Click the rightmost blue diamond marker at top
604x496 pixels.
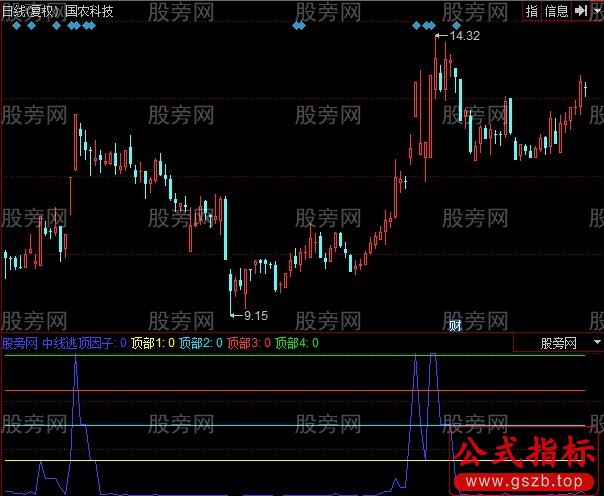coord(457,25)
